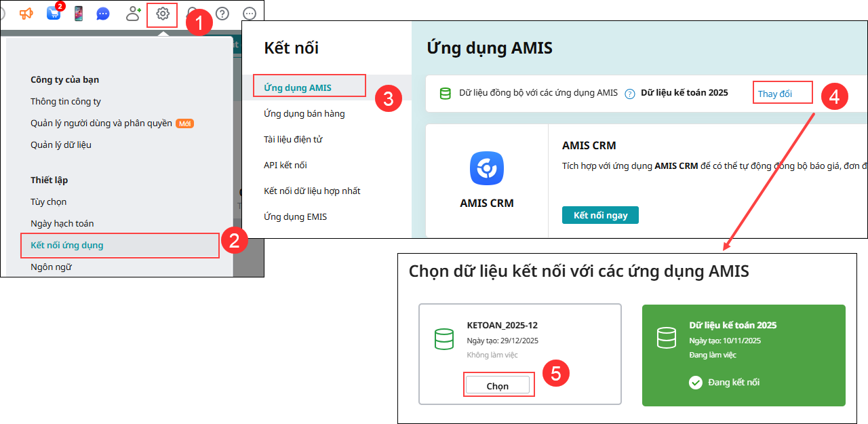Click the AMIS CRM app logo
868x424 pixels.
[x=487, y=168]
